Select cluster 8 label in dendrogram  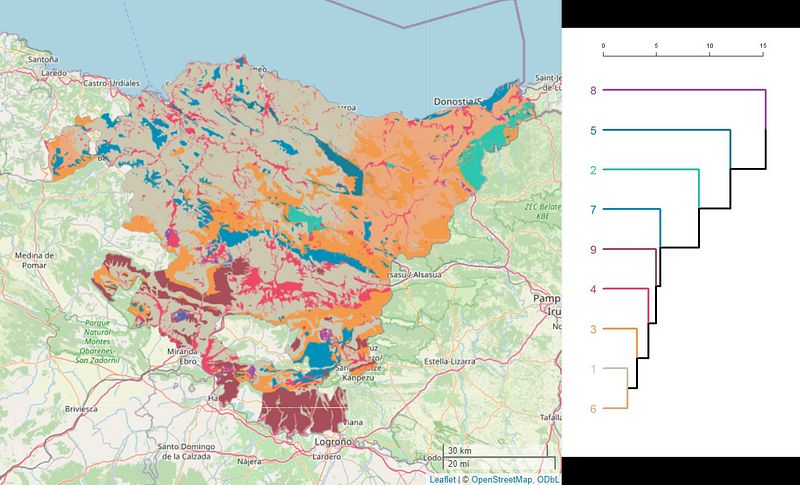click(593, 91)
